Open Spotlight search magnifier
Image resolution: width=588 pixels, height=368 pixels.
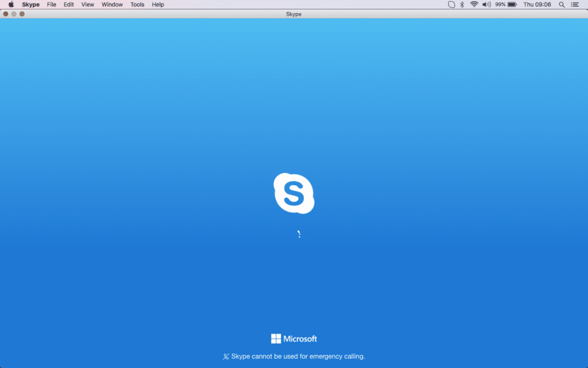562,5
